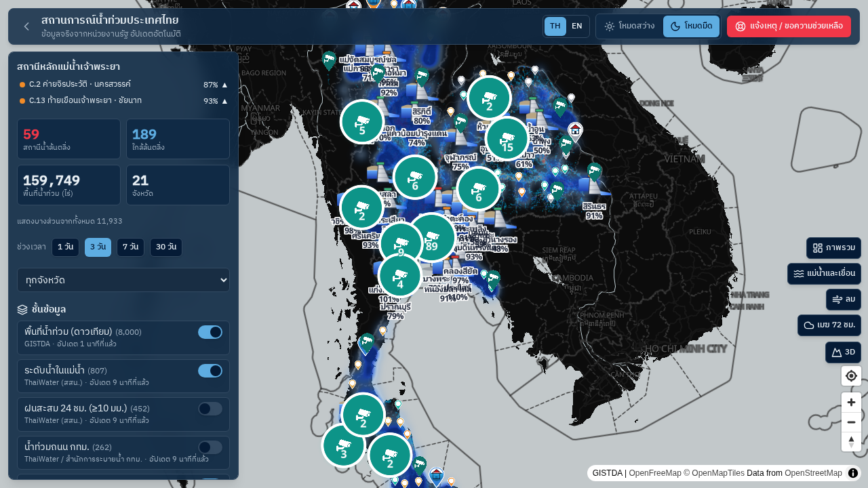
Task: Click the เมฆ 72 ชม. cloud button
Action: (829, 325)
